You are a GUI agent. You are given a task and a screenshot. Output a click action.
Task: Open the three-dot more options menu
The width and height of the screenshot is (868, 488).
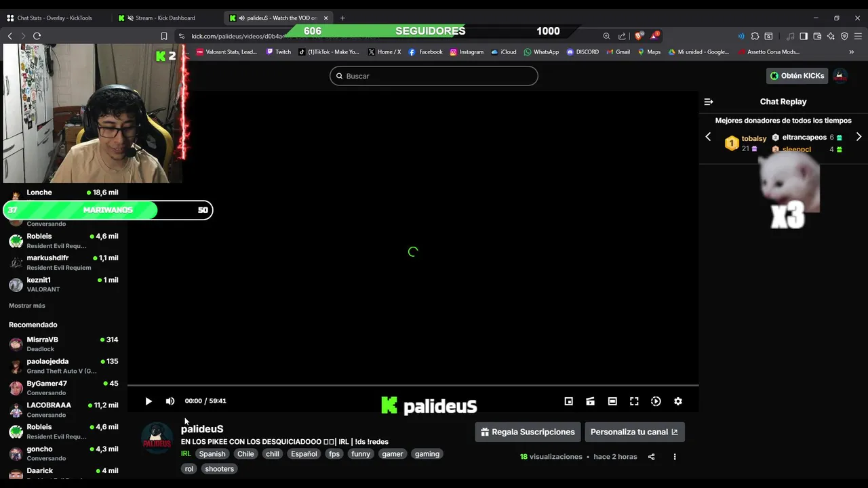(x=674, y=457)
